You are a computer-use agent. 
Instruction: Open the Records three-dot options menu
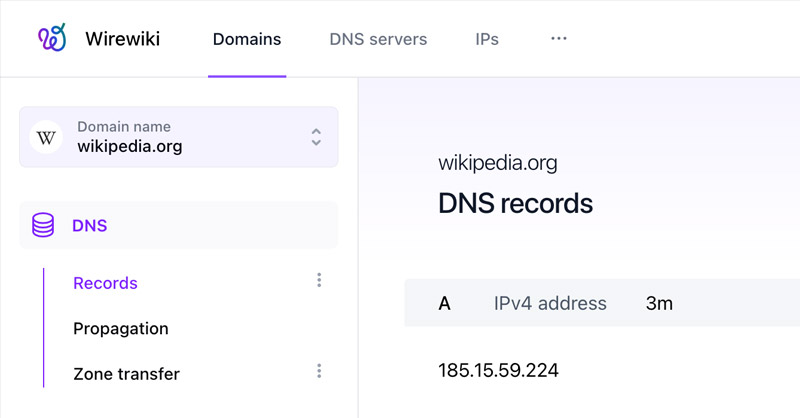[x=319, y=280]
